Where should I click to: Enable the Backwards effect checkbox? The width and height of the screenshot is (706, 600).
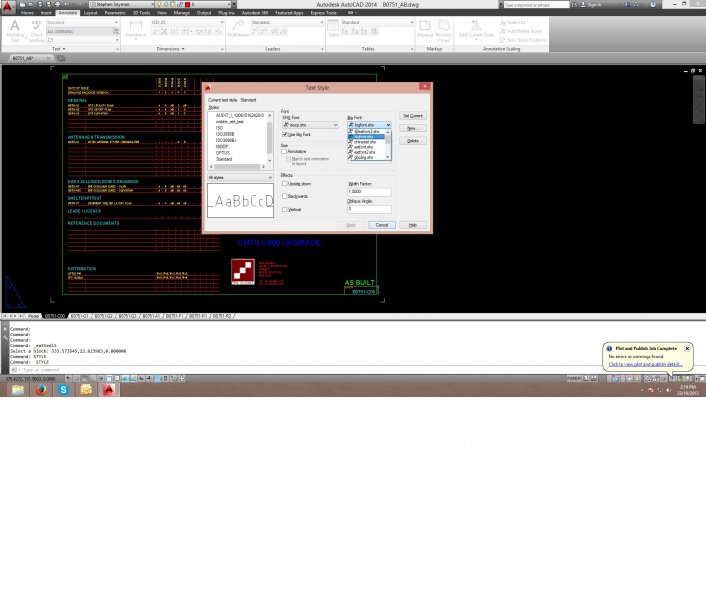click(285, 196)
